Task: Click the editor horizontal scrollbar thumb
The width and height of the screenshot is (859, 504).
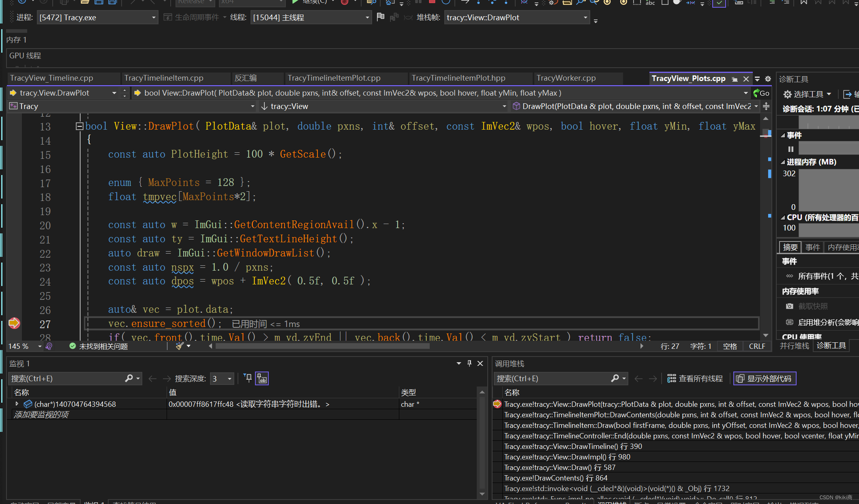Action: point(322,346)
